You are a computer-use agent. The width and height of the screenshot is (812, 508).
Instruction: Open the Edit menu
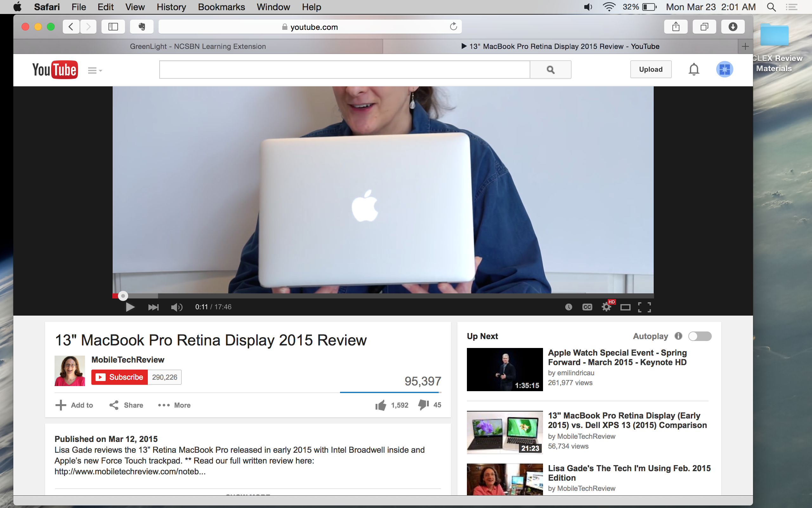(x=105, y=7)
